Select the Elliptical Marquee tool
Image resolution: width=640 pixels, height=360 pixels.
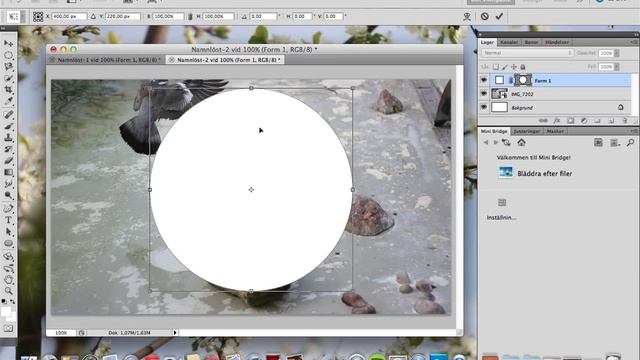point(8,55)
